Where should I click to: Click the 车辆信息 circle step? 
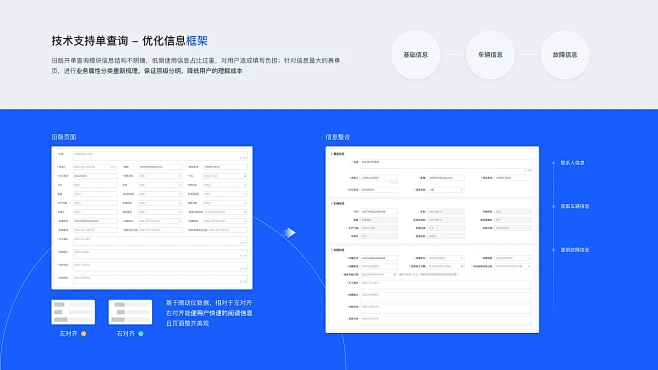[x=490, y=55]
